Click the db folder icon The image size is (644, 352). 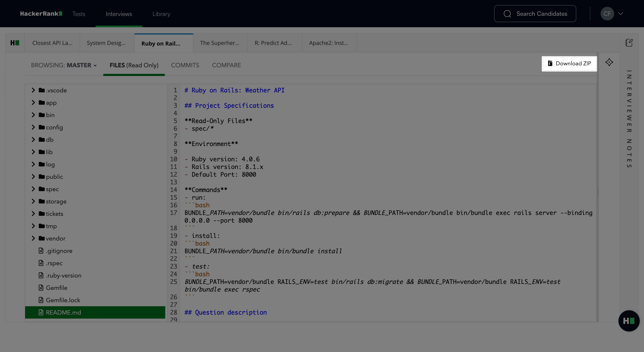[42, 139]
